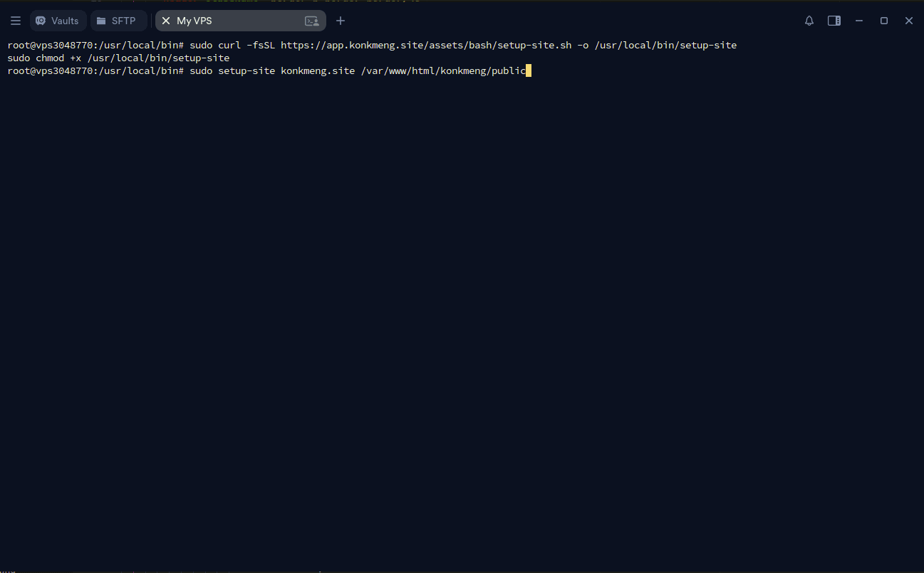
Task: Click the terminal share icon on My VPS tab
Action: point(311,21)
